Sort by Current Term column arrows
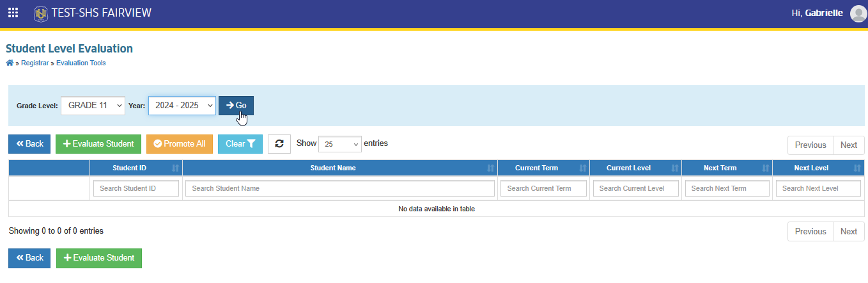868x283 pixels. pyautogui.click(x=583, y=168)
